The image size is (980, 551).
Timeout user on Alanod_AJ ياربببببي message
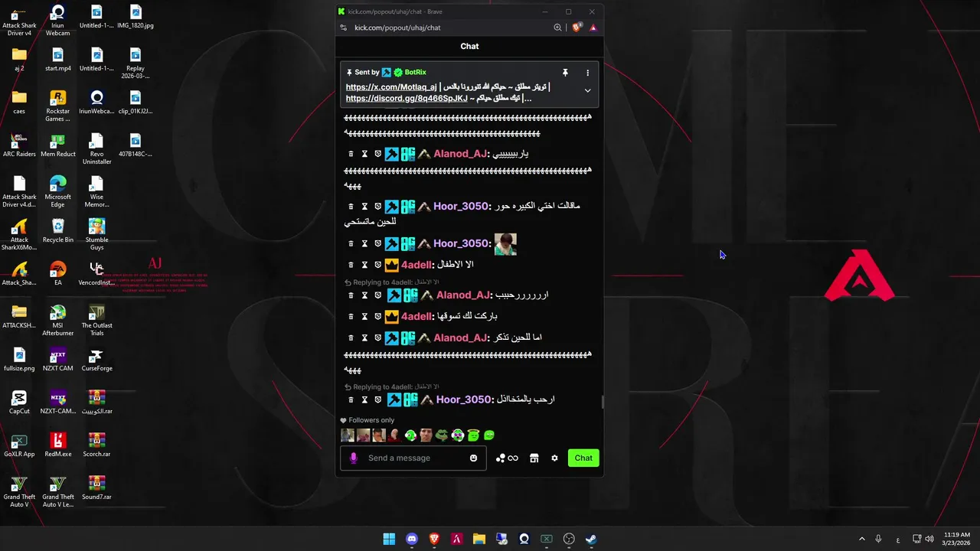pos(364,154)
